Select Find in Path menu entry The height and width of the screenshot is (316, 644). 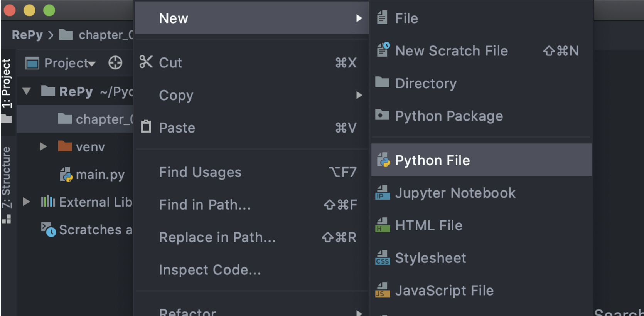click(x=205, y=205)
